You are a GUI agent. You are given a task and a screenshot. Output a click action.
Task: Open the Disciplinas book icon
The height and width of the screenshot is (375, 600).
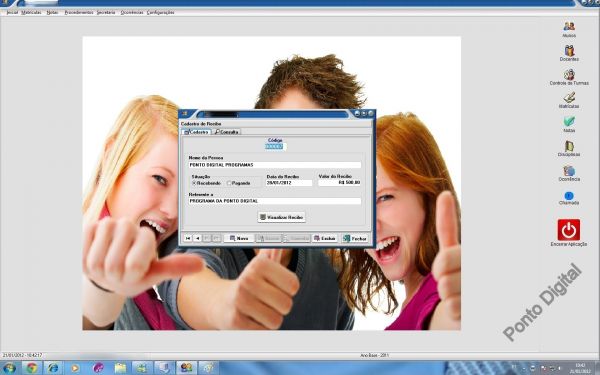coord(569,146)
